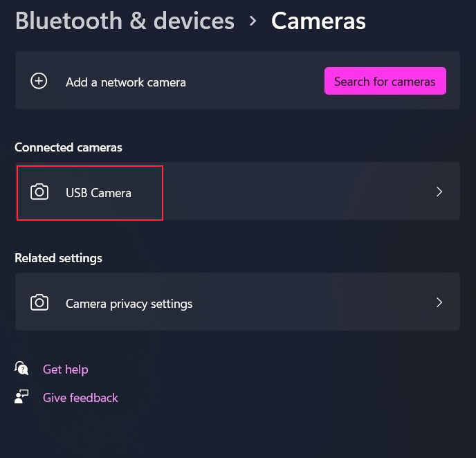Click the Connected cameras section heading
Screen dimensions: 476x458
pos(68,147)
